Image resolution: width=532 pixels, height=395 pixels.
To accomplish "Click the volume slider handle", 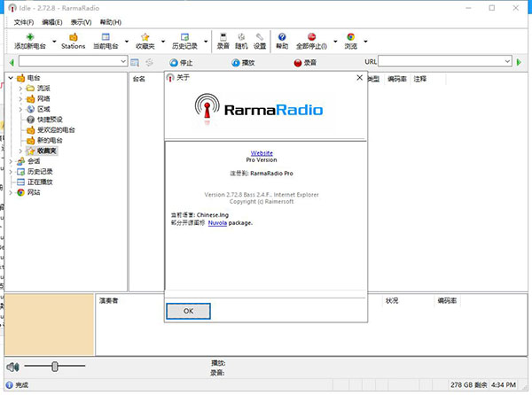I will tap(55, 366).
